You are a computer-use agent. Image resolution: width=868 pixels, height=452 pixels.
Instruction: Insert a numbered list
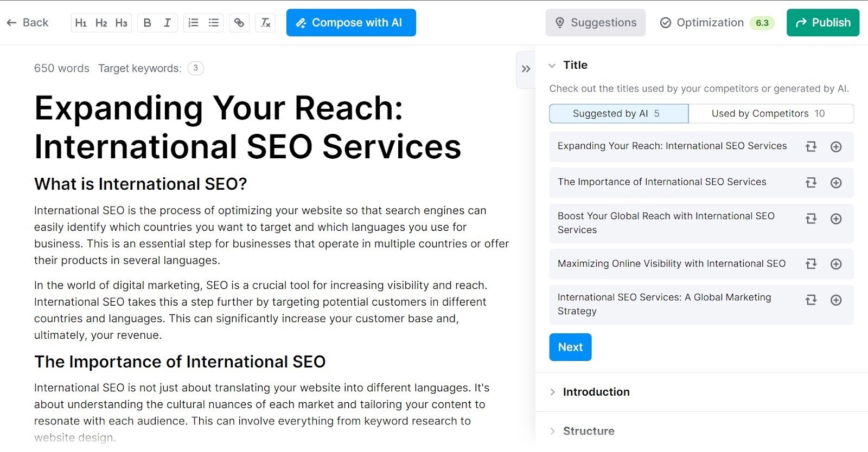[193, 23]
